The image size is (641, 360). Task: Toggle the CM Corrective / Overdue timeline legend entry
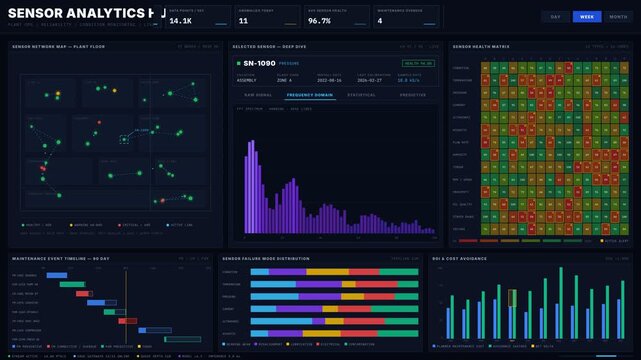pos(72,347)
